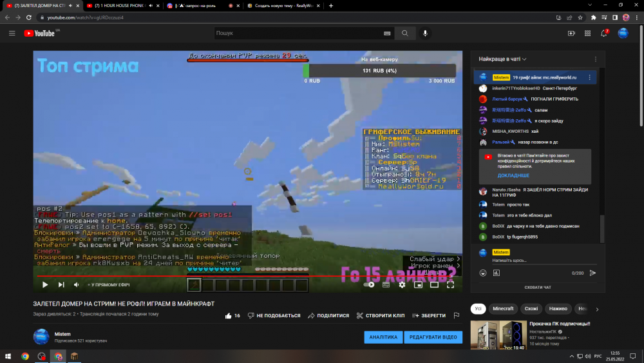Viewport: 644px width, 363px height.
Task: Go back to the previous page
Action: click(x=7, y=17)
